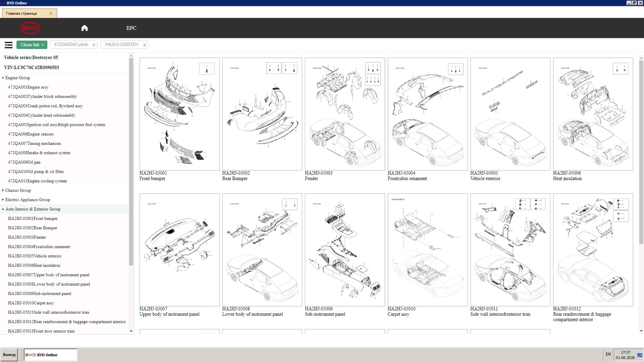
Task: Select HA2HJ-05001Front bumper tree item
Action: click(x=33, y=219)
